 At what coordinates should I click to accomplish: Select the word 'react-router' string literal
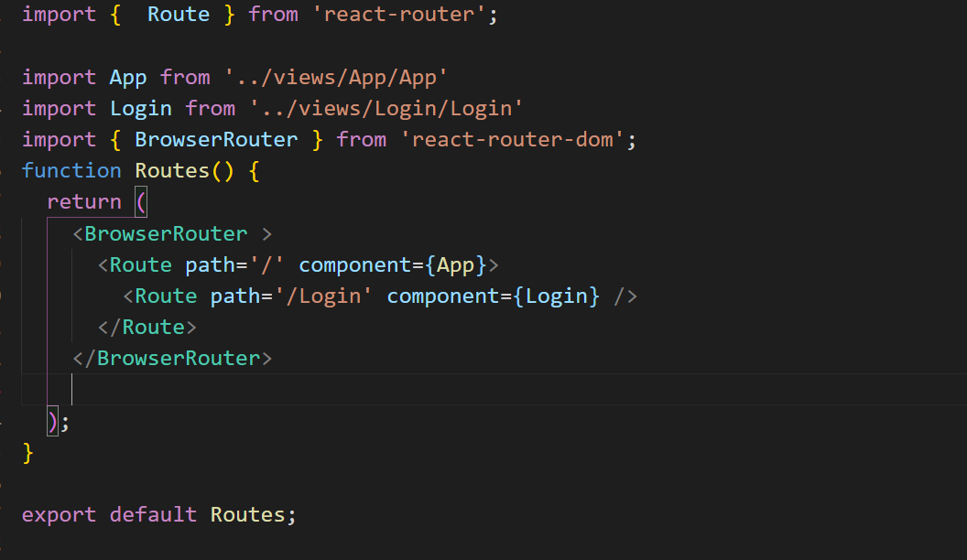coord(400,14)
